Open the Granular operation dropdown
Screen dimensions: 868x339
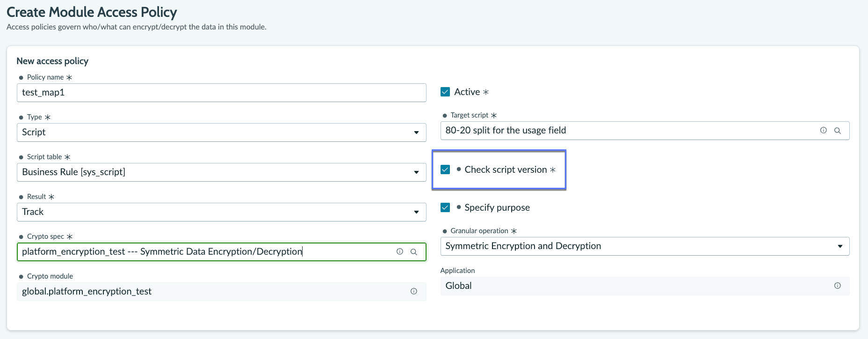tap(645, 246)
